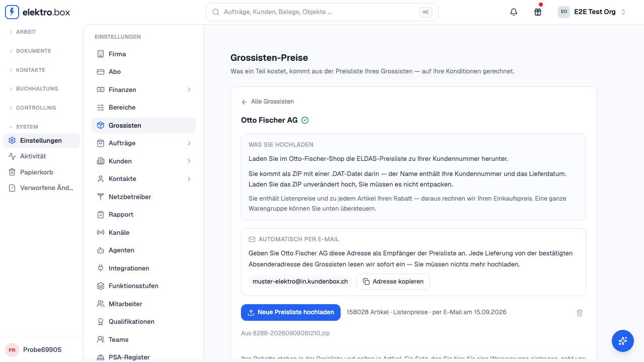Open the Mitarbeiter settings item

143,304
